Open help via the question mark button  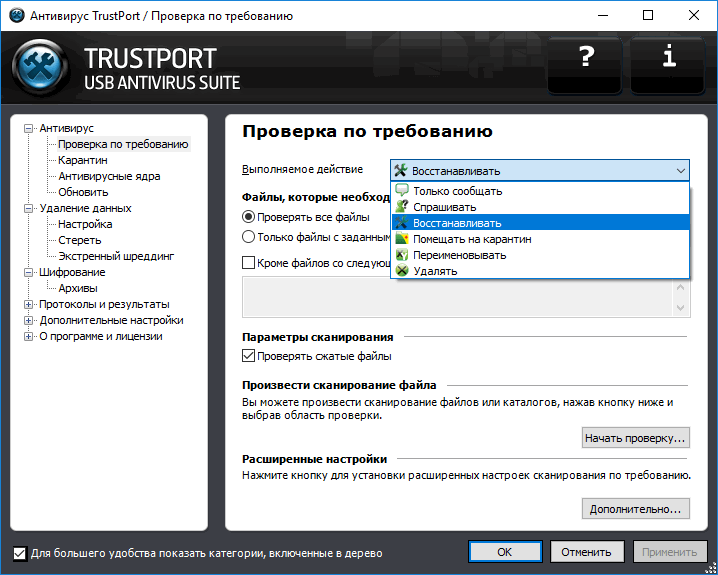coord(585,65)
